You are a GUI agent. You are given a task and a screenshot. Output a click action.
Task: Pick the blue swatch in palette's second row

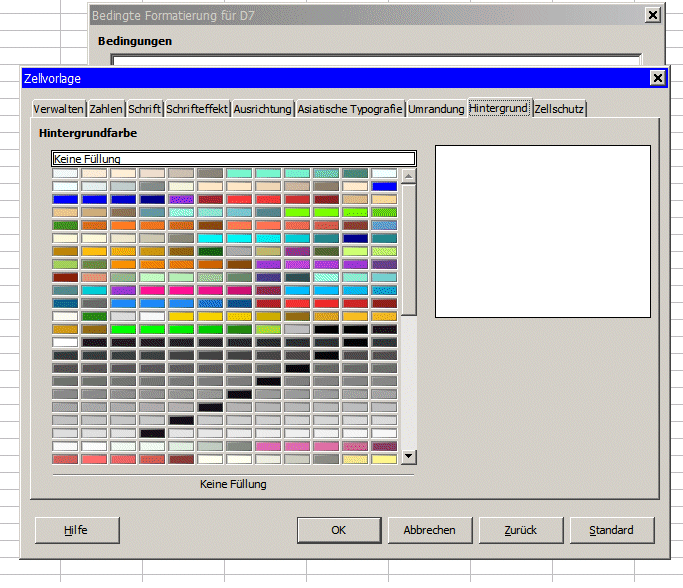[384, 186]
